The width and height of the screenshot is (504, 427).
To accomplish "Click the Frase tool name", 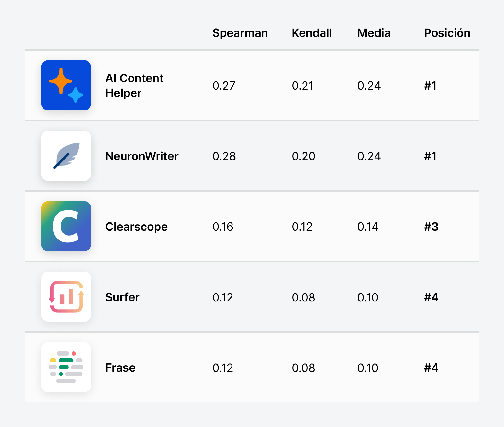I will [x=120, y=368].
